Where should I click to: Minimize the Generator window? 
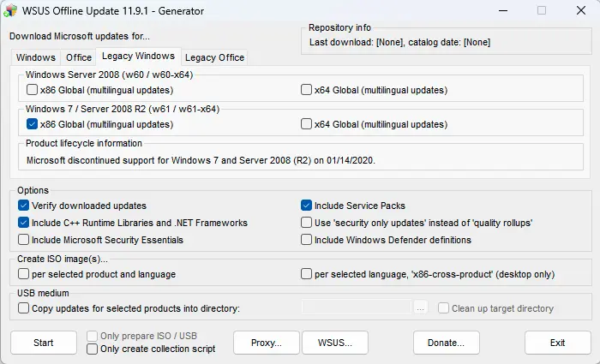tap(503, 10)
